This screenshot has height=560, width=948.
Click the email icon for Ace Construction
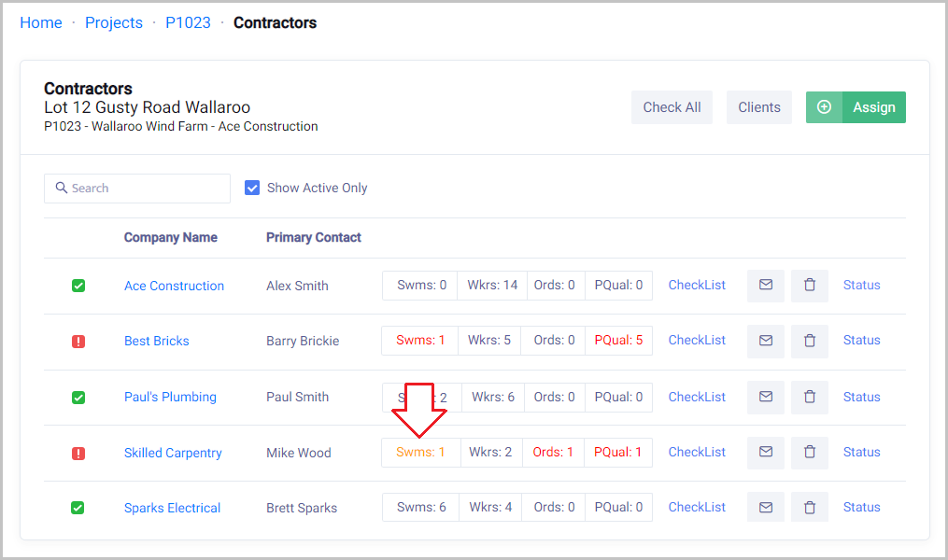[x=766, y=286]
